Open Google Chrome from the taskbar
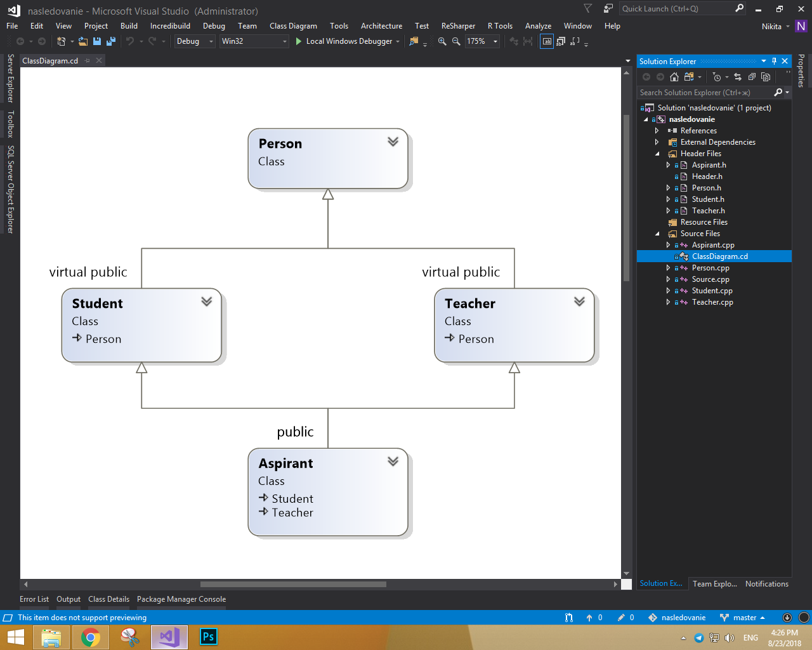This screenshot has height=650, width=812. click(x=91, y=637)
